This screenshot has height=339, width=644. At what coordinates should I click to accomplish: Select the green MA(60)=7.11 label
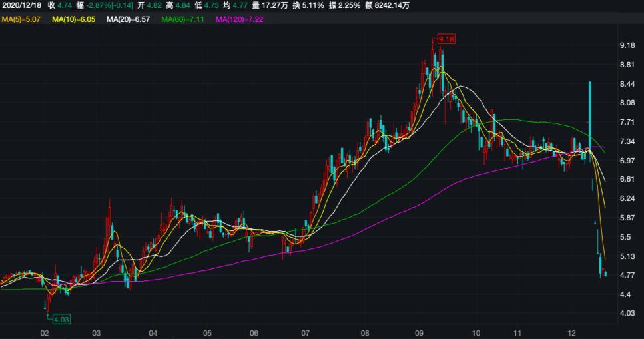coord(184,19)
